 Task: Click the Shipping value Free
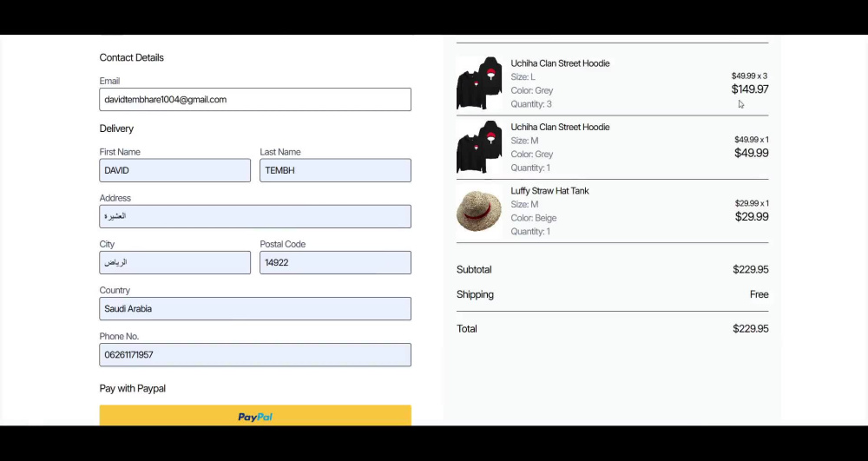[x=759, y=294]
